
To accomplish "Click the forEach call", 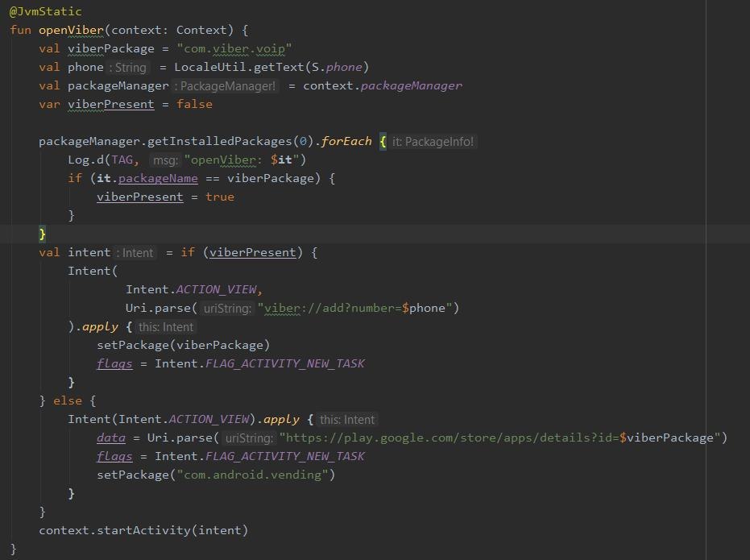I will (346, 142).
